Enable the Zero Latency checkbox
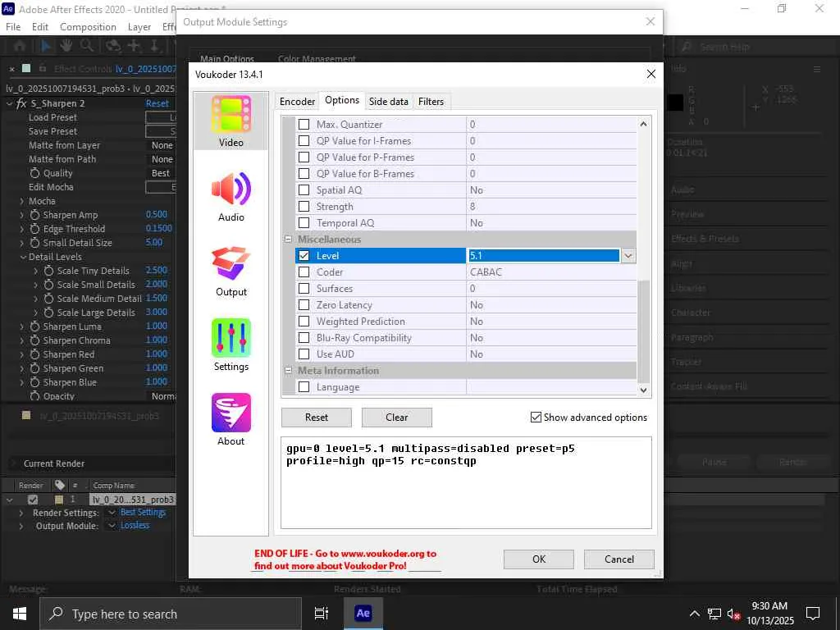The height and width of the screenshot is (630, 840). tap(304, 305)
